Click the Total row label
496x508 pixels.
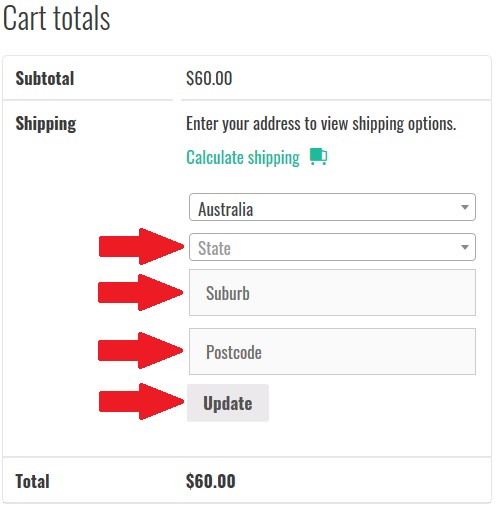coord(32,481)
